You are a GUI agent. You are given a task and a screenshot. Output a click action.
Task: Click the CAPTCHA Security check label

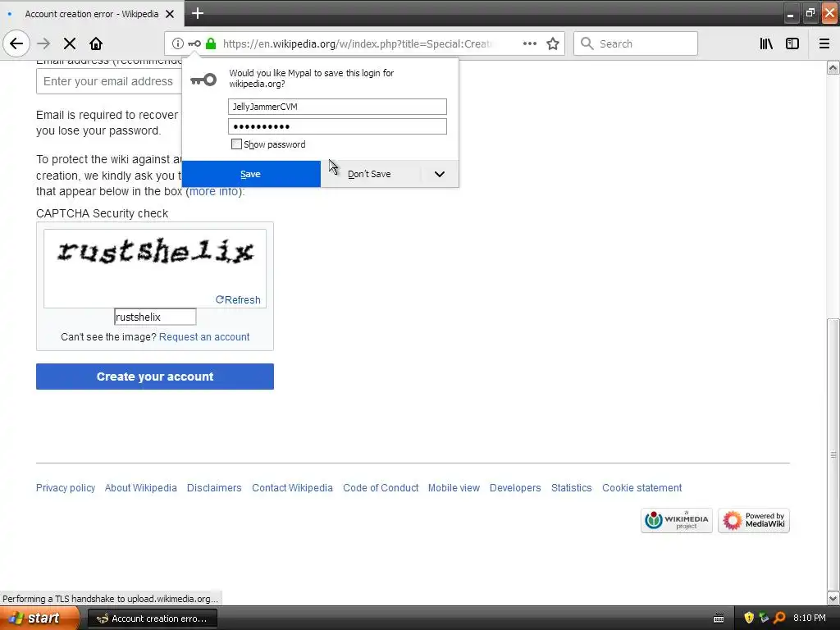(103, 214)
